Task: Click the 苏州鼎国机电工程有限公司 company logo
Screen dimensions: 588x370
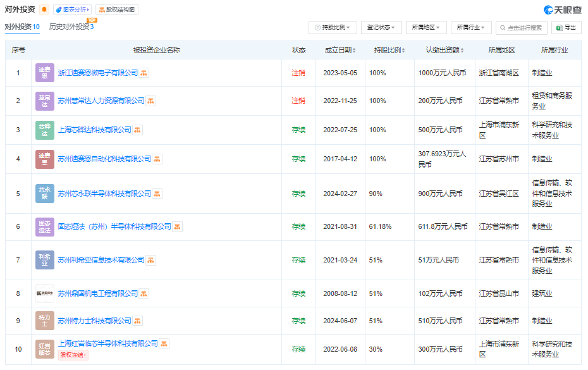Action: (x=45, y=293)
